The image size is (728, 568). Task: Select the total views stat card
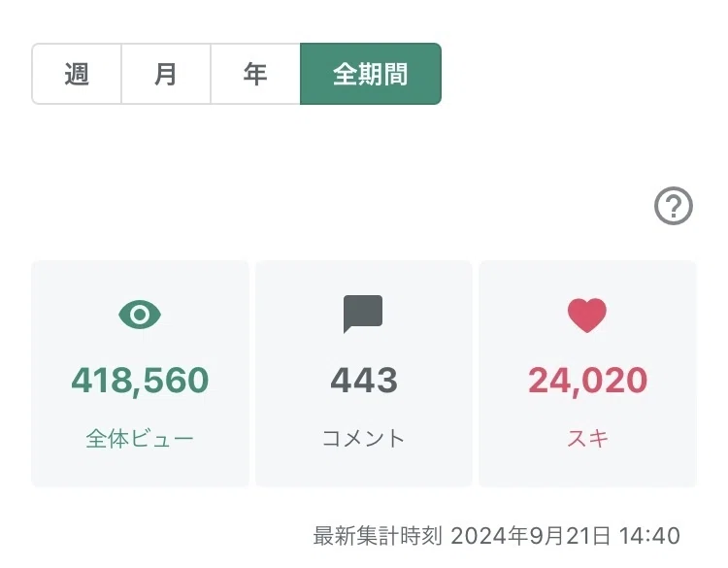click(x=140, y=374)
